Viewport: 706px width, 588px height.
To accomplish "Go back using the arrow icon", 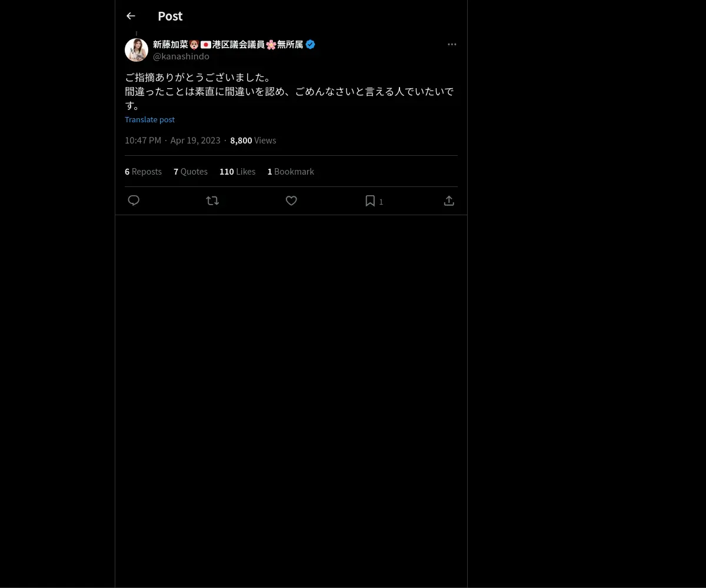I will pos(131,16).
